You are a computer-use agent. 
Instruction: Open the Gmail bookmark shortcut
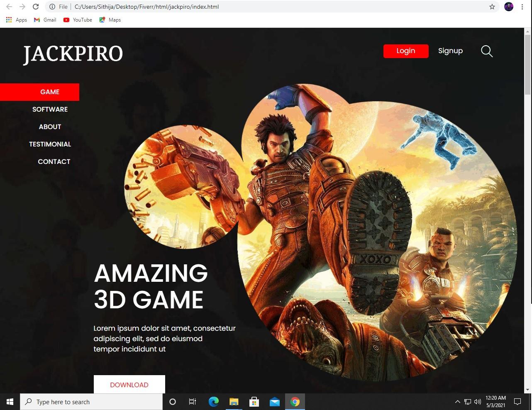44,20
